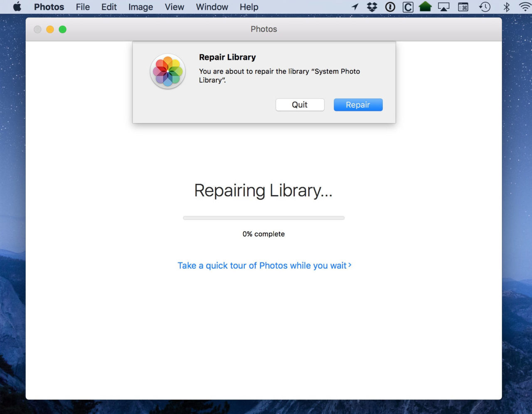Open the Wi-Fi menu
The image size is (532, 414).
(525, 7)
